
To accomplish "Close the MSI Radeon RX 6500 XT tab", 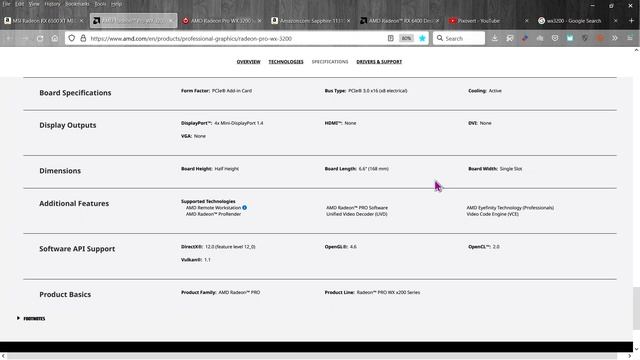I will [x=82, y=20].
